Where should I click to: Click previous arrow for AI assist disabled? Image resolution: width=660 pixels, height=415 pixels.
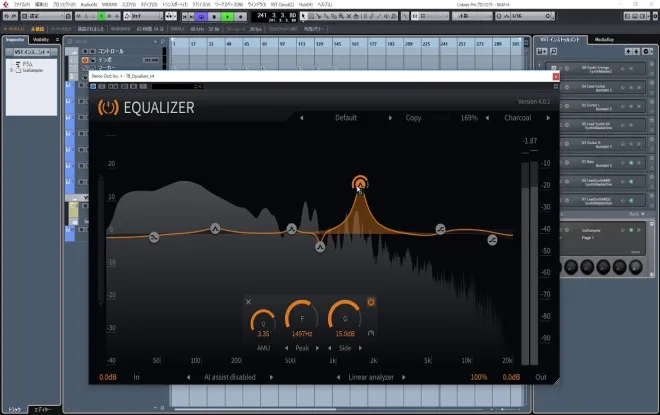coord(188,377)
